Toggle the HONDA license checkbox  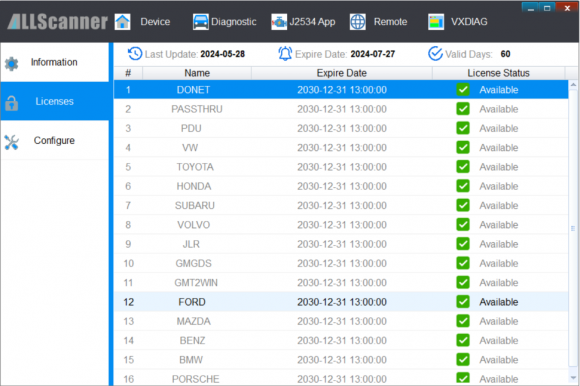tap(463, 186)
